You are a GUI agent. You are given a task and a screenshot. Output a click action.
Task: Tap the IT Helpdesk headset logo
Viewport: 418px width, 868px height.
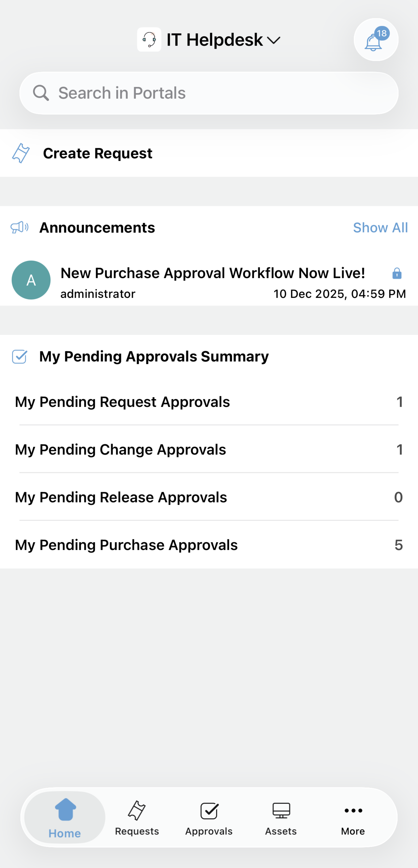pos(149,40)
